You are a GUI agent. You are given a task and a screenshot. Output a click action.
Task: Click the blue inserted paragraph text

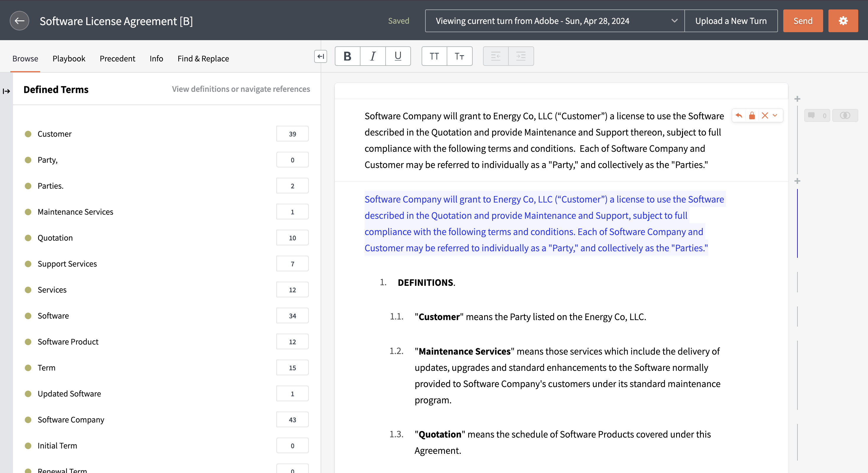[544, 224]
